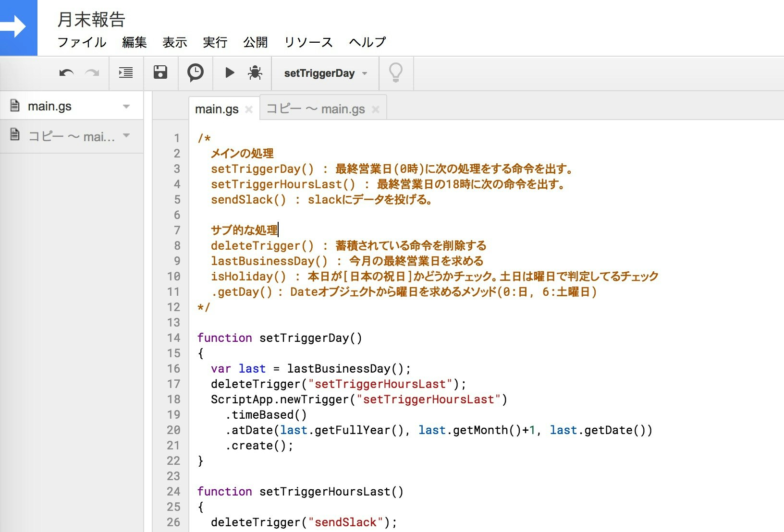Screen dimensions: 784x532
Task: Click the main.gs sidebar file icon
Action: coord(15,106)
